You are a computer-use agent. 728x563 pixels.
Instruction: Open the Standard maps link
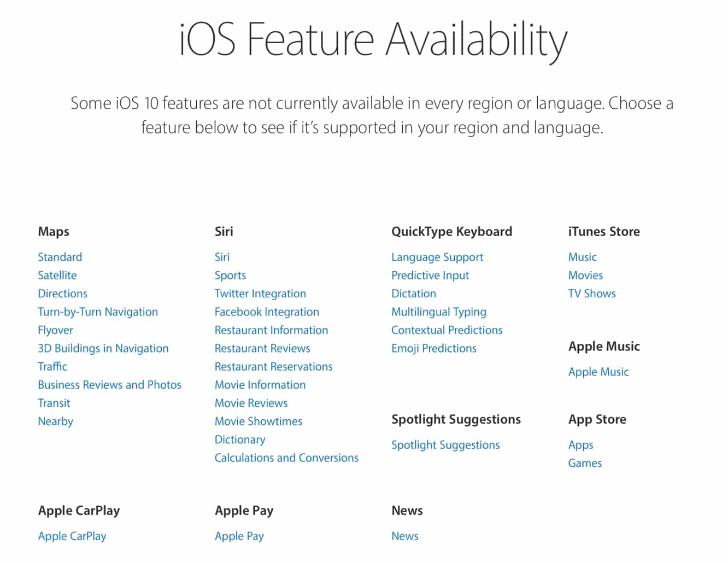60,257
